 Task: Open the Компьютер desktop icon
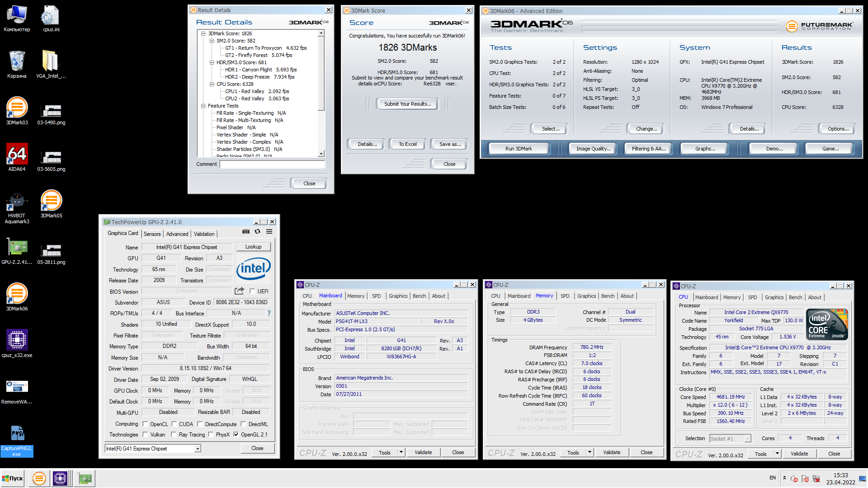pyautogui.click(x=17, y=19)
